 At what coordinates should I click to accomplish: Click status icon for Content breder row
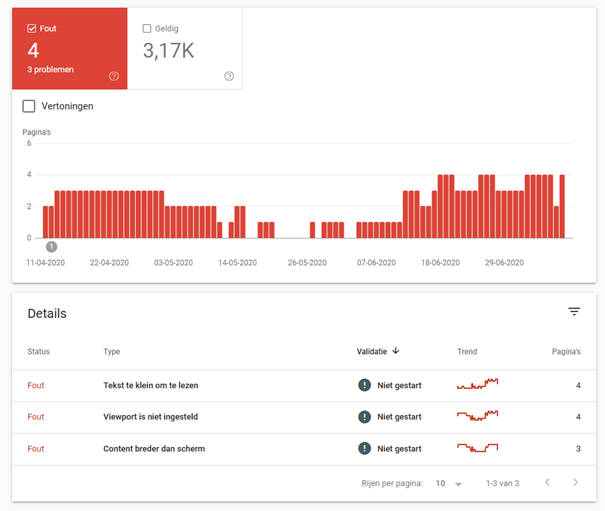pos(364,448)
